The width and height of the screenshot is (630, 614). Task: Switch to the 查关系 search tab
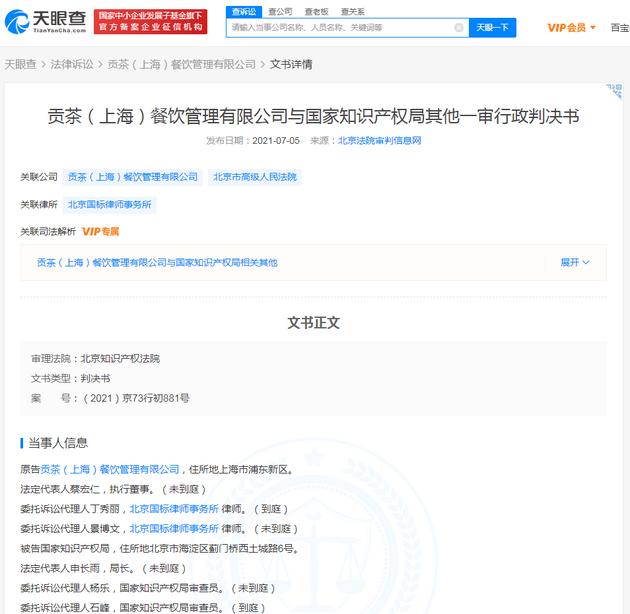353,12
